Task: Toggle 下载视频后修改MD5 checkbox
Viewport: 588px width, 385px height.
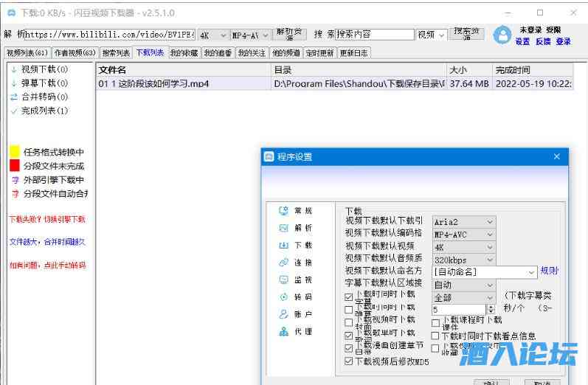Action: 349,361
